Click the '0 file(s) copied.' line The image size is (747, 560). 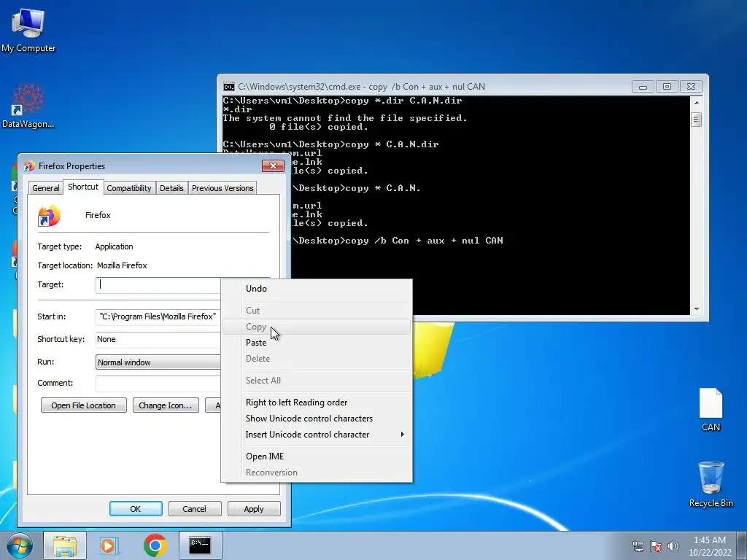[x=318, y=127]
